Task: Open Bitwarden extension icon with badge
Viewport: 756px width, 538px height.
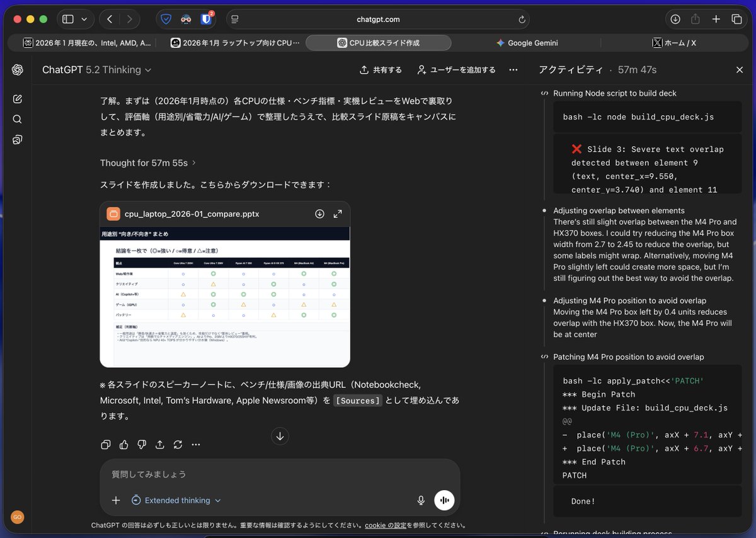Action: point(206,20)
